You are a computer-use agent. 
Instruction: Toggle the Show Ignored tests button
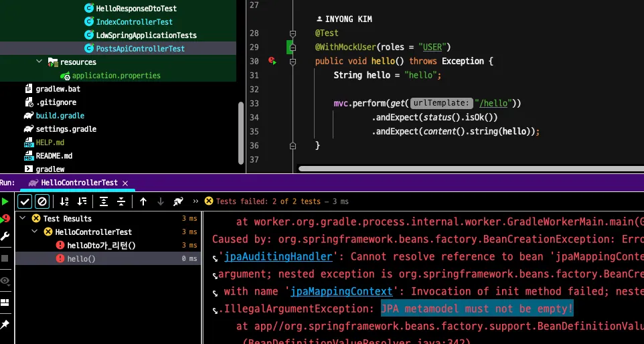click(42, 201)
